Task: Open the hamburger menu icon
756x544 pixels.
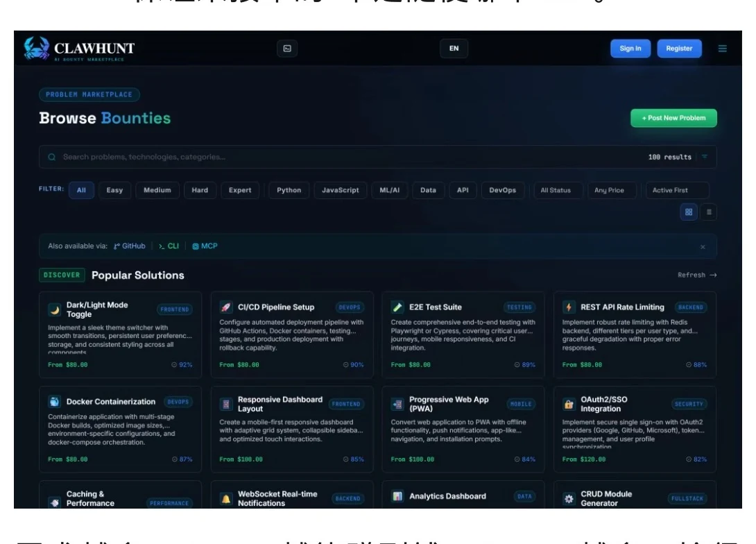Action: (x=722, y=49)
